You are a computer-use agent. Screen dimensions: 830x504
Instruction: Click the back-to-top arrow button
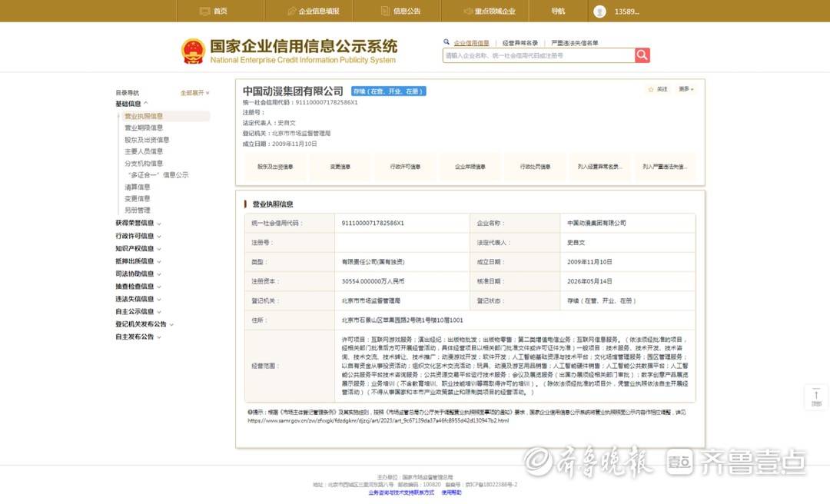[x=816, y=397]
